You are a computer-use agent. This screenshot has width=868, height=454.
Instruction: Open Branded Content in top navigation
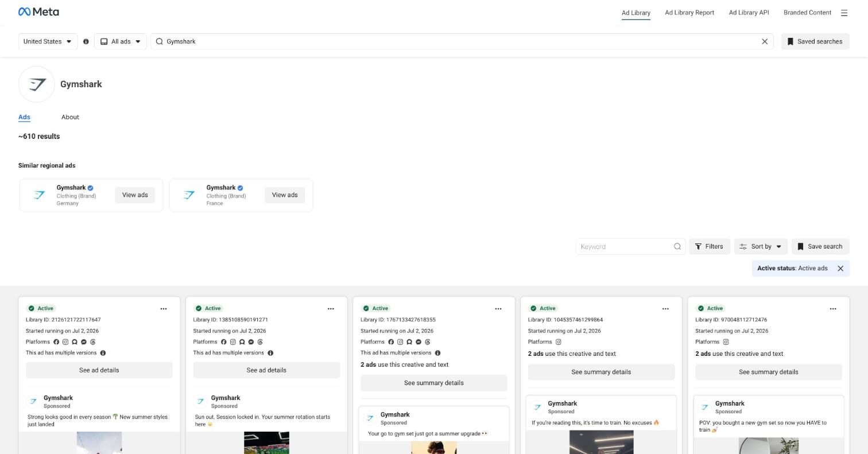(807, 13)
